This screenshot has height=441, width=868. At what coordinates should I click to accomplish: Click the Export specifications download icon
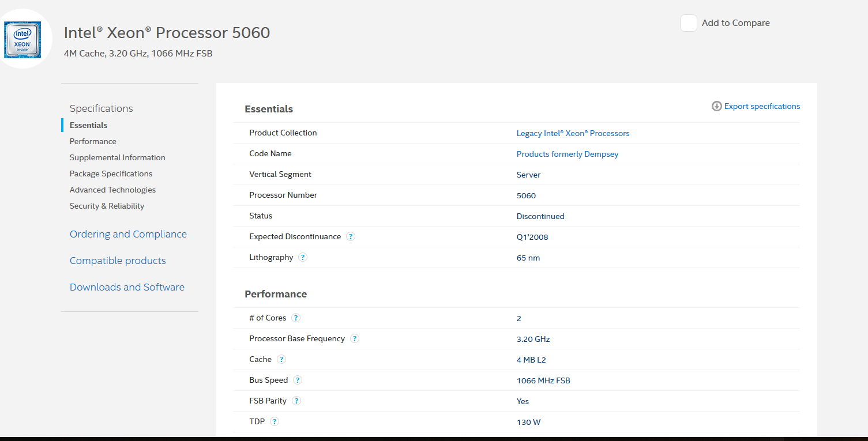tap(717, 106)
